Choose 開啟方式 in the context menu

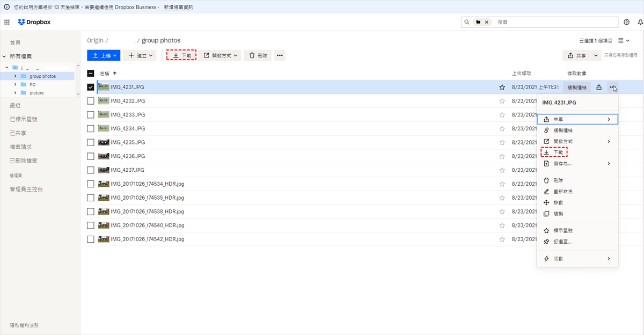pyautogui.click(x=577, y=141)
